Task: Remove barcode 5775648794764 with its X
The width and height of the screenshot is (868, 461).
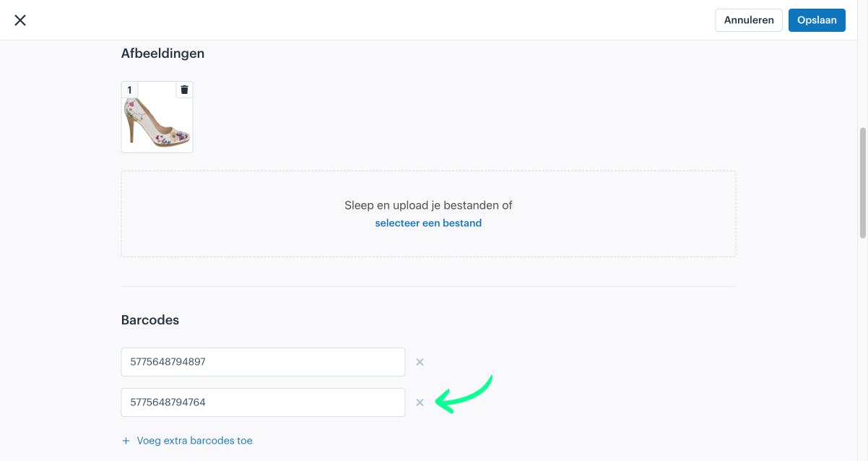Action: [420, 402]
